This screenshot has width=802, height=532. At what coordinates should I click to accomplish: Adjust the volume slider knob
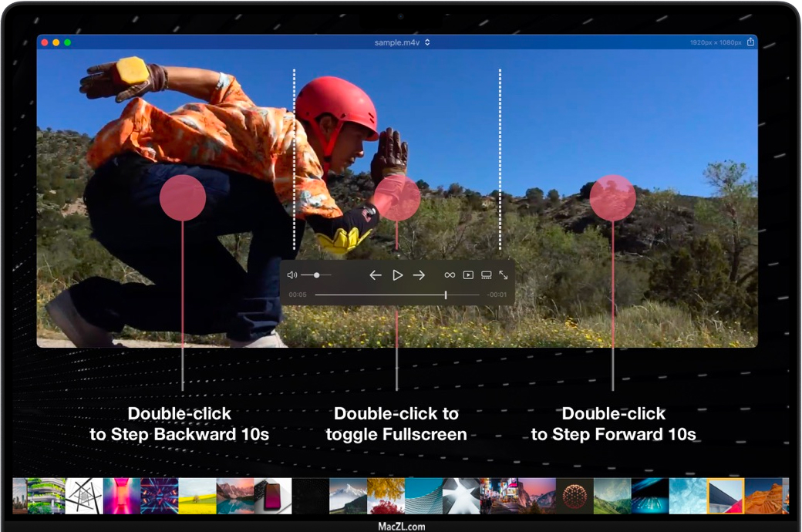click(317, 275)
